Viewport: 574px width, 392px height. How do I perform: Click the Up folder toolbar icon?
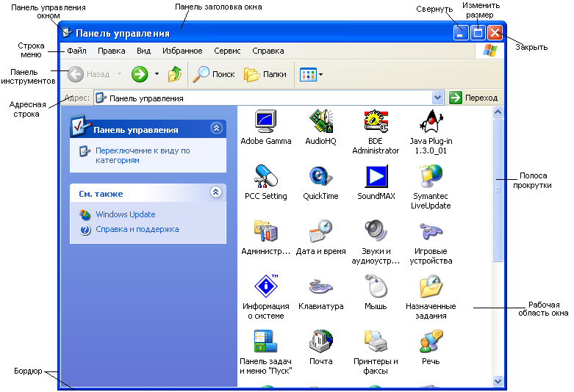(x=175, y=74)
